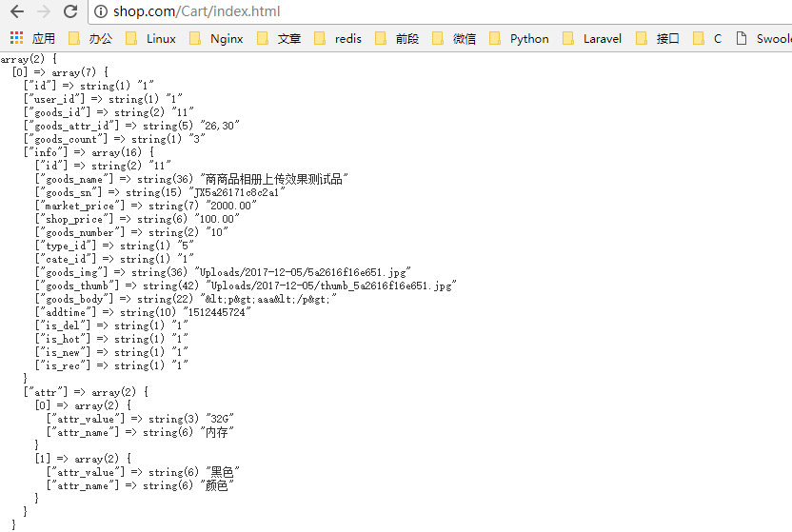Open the Nginx bookmark folder
Viewport: 792px width, 532px height.
point(216,39)
